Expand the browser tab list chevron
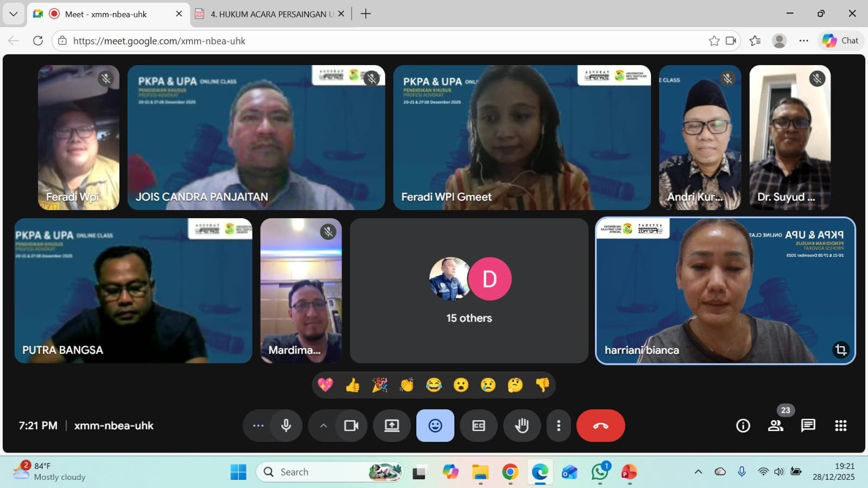This screenshot has height=488, width=868. [14, 14]
